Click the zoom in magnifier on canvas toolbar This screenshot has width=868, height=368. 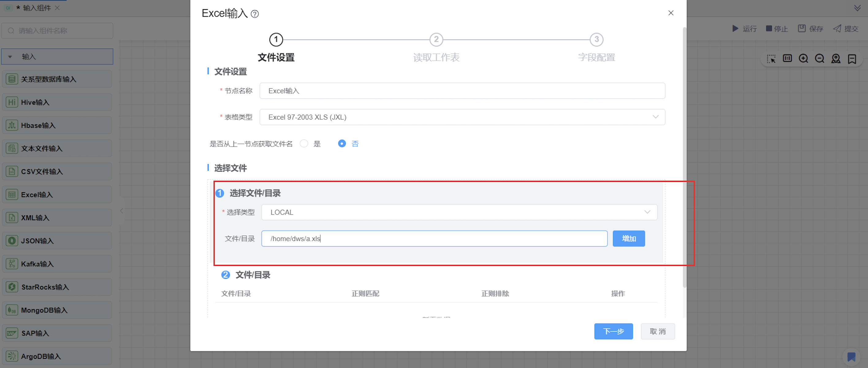[803, 59]
